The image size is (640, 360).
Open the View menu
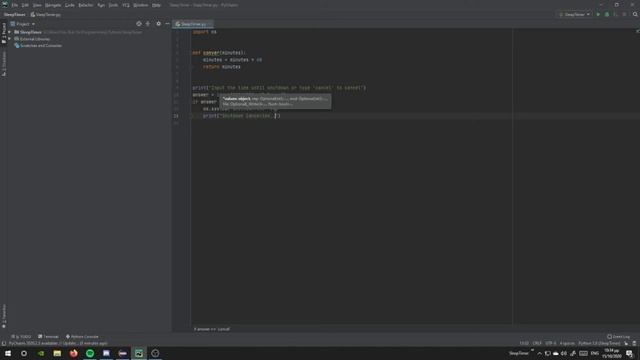tap(37, 5)
